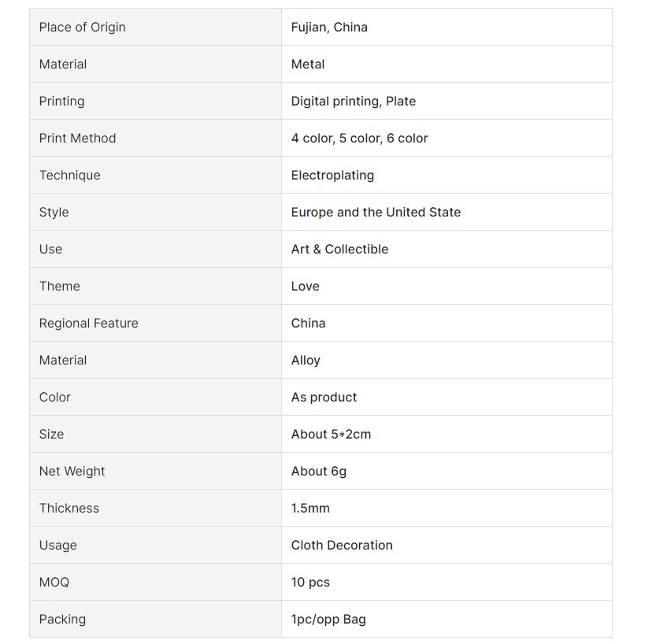Select Europe and the United State text

pyautogui.click(x=376, y=212)
